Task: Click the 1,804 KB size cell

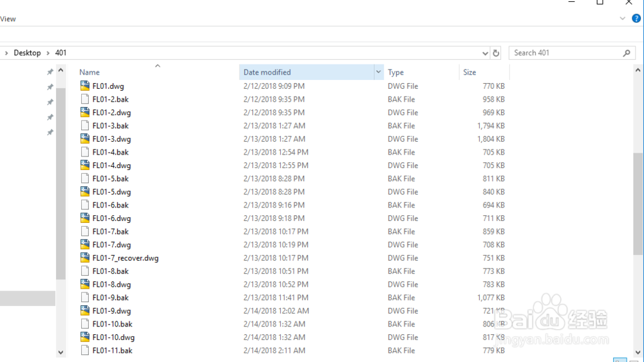Action: 491,139
